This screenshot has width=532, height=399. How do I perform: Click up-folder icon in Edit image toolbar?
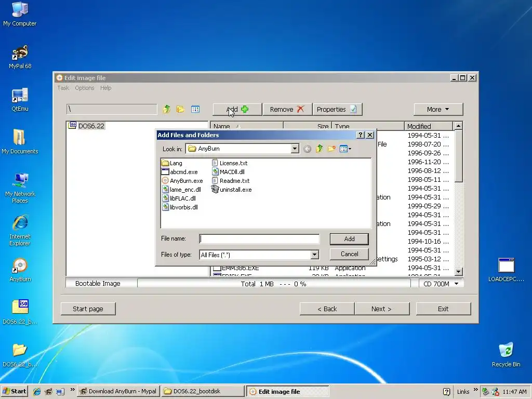[x=166, y=109]
